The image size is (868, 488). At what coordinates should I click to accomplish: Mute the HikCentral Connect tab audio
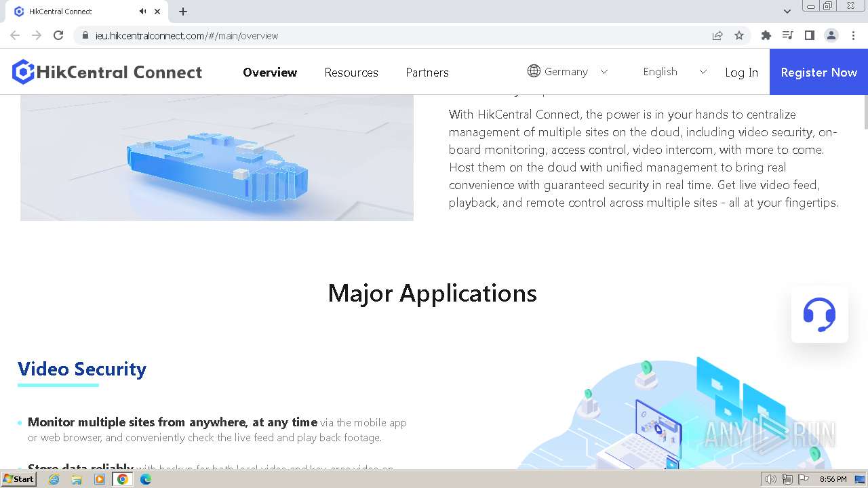pos(142,11)
